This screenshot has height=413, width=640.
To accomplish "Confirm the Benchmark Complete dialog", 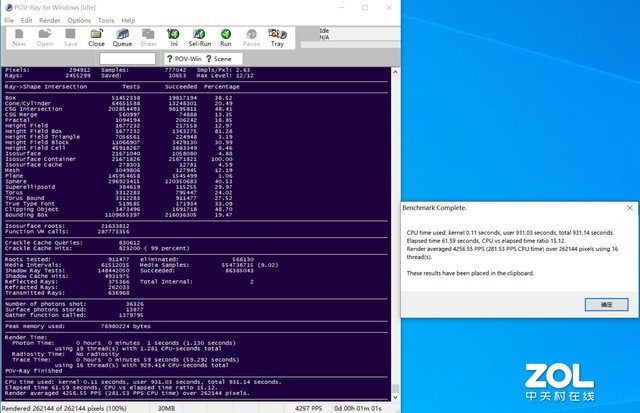I will click(x=606, y=304).
